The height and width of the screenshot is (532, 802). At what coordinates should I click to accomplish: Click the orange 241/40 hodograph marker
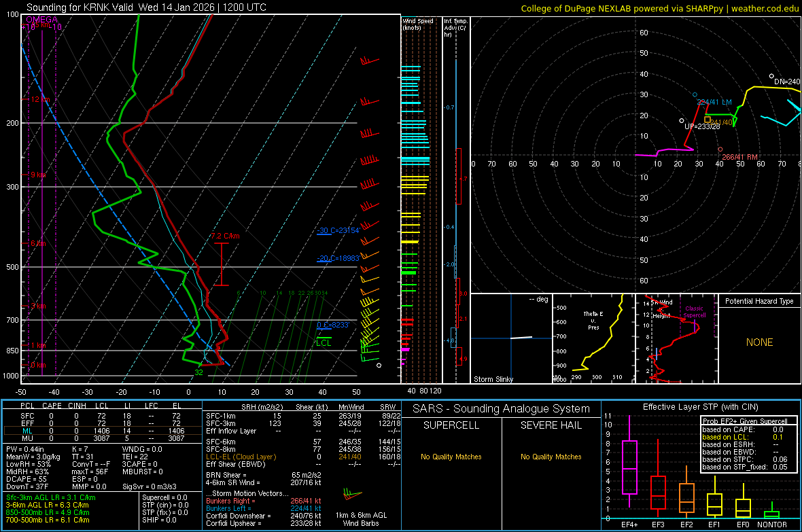point(708,120)
